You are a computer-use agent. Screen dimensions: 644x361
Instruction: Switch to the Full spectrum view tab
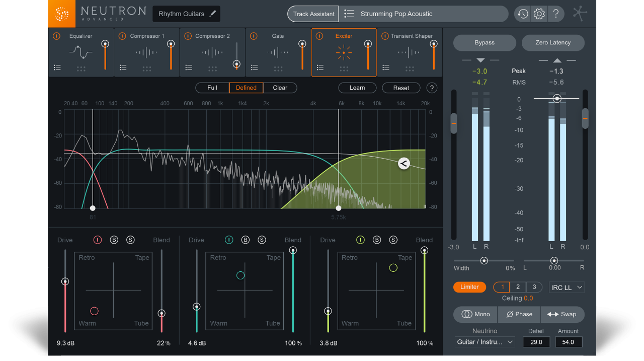(x=212, y=88)
